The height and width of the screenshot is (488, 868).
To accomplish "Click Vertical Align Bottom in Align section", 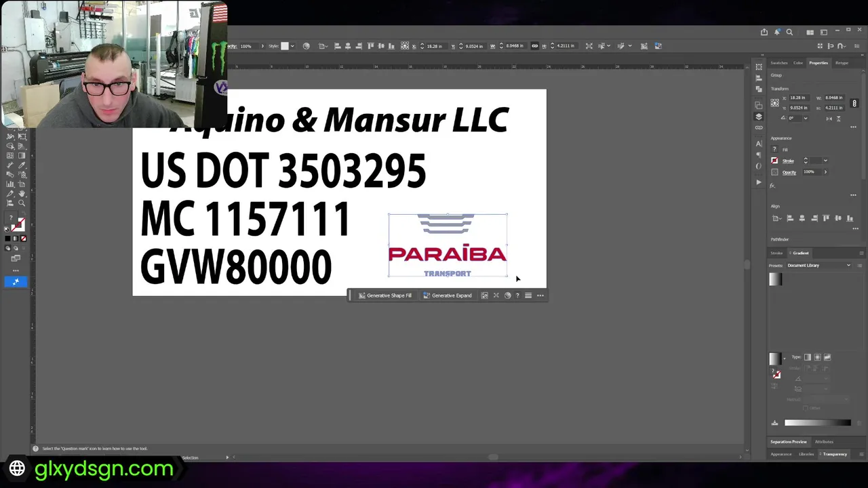I will 850,218.
